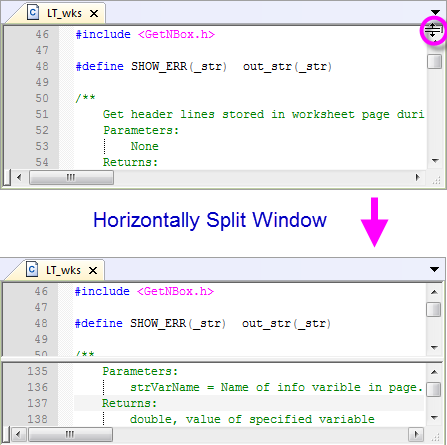The width and height of the screenshot is (447, 445).
Task: Click the window splitter icon in the top editor
Action: coord(433,31)
